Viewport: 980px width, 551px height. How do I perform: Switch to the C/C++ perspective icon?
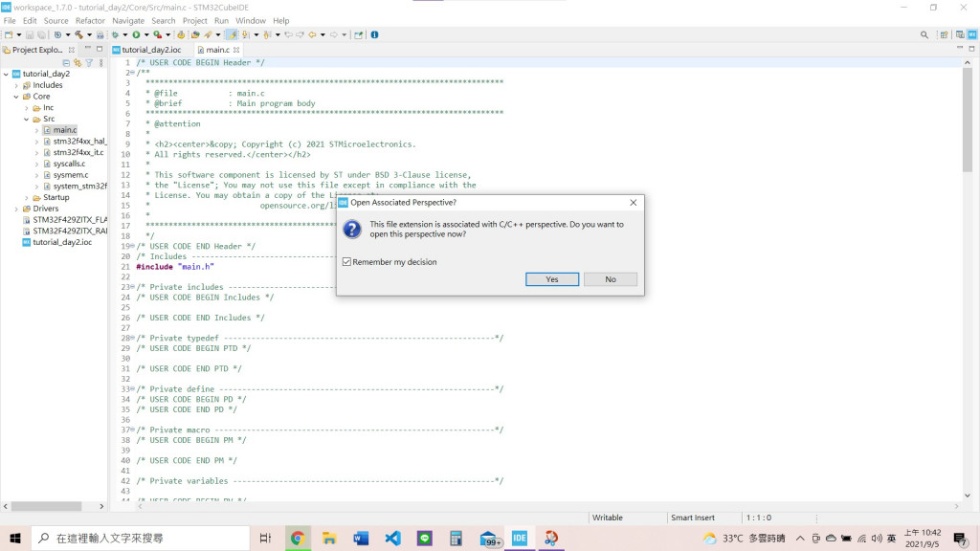click(960, 35)
